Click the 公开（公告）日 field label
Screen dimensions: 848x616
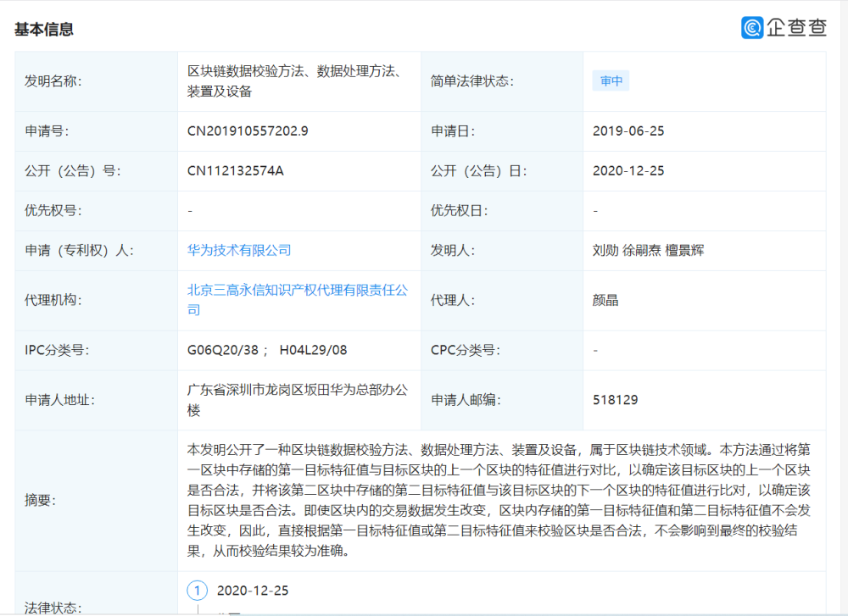[x=478, y=171]
